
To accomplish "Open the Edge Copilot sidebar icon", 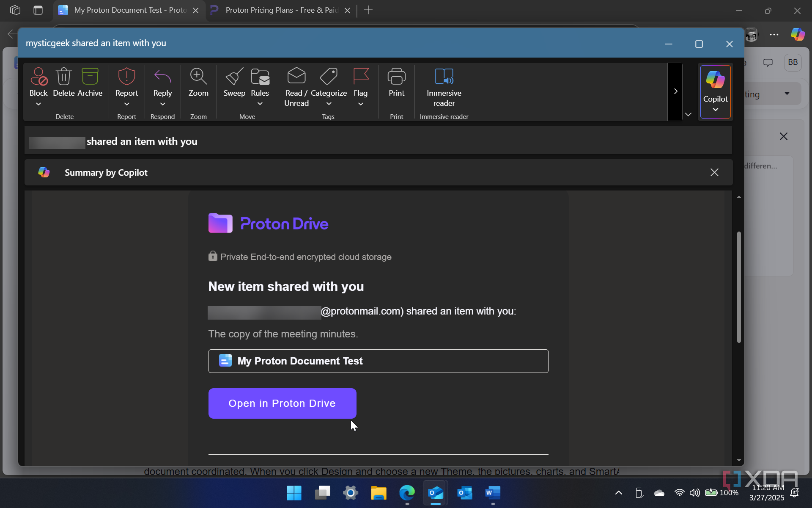I will coord(798,34).
